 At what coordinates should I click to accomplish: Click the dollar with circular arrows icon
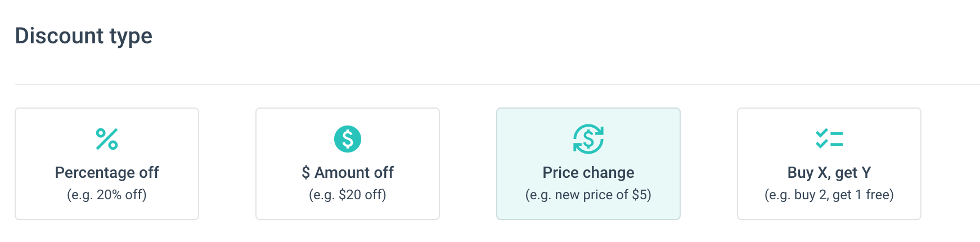coord(588,139)
